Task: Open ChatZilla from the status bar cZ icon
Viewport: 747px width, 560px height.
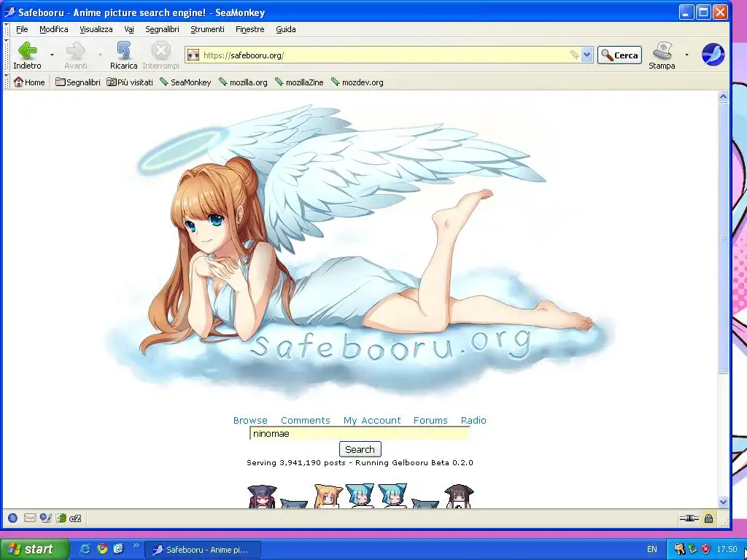Action: (x=75, y=518)
